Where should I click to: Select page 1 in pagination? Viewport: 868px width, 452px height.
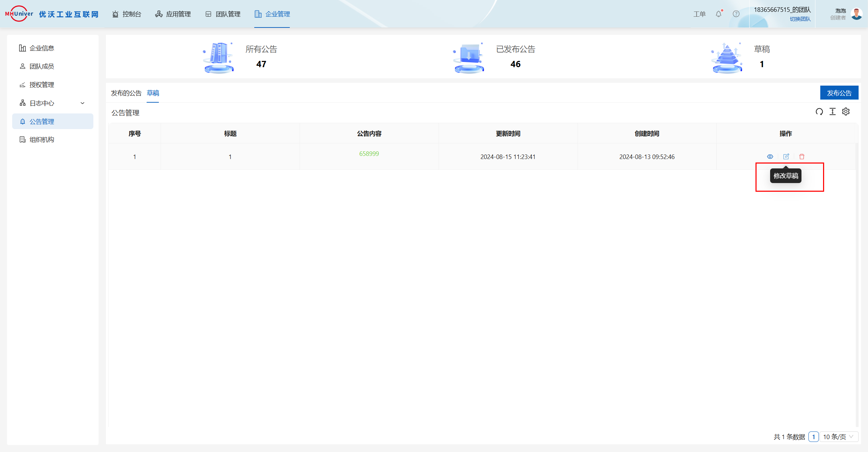814,437
